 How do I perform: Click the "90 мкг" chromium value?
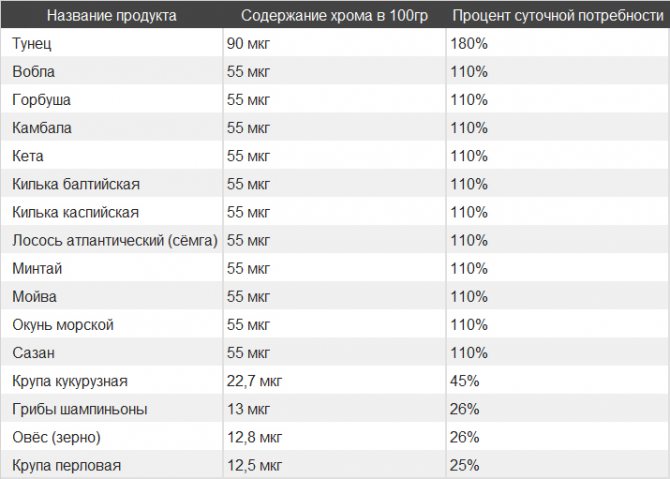click(248, 44)
